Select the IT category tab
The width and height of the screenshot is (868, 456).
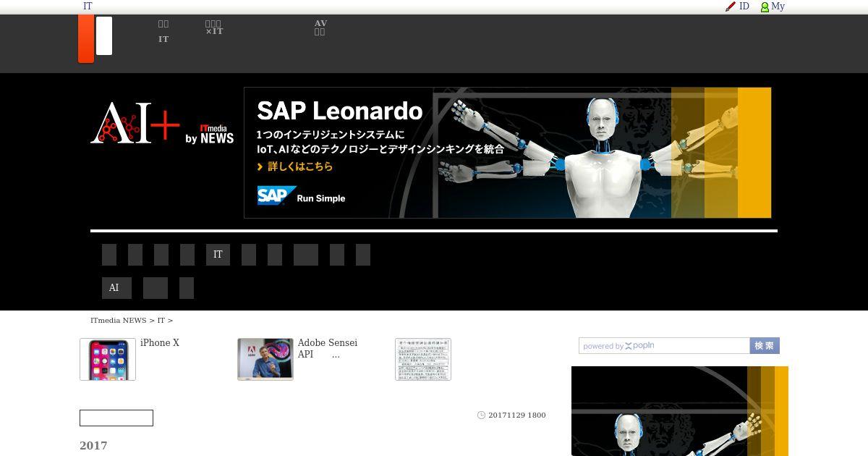click(218, 255)
